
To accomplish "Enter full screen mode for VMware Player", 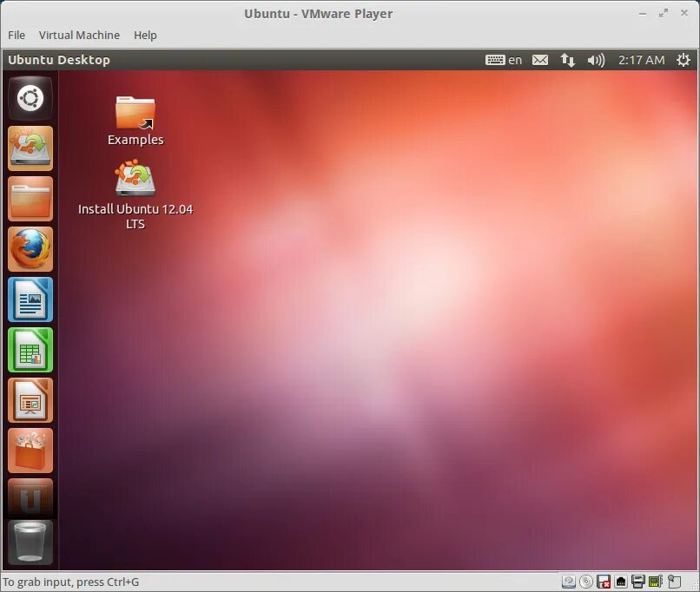I will (664, 13).
